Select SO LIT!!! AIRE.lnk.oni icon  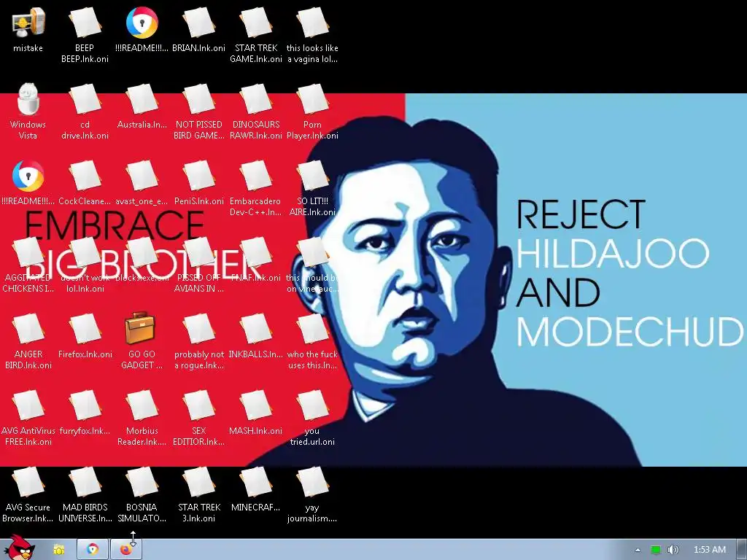pyautogui.click(x=312, y=176)
